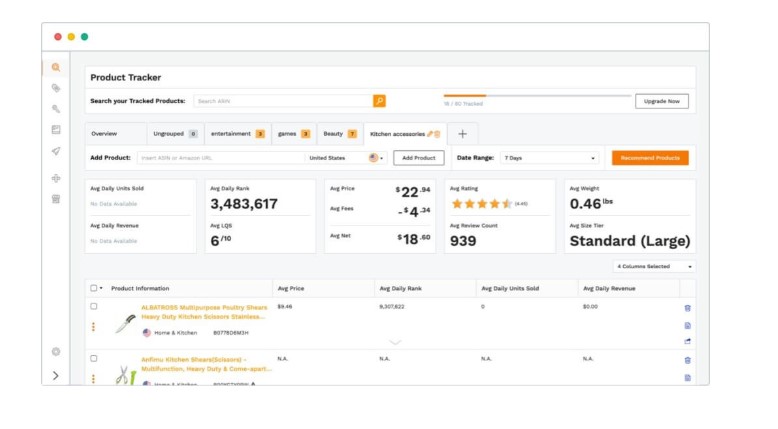Screen dimensions: 778x429
Task: Open three-dot menu for ALBATROSS product
Action: click(93, 327)
